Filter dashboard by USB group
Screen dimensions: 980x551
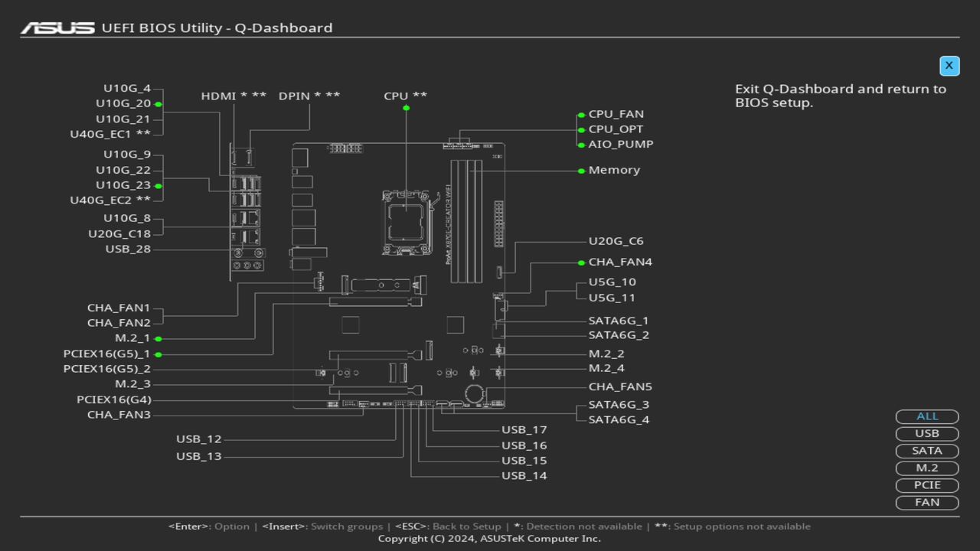click(x=927, y=434)
